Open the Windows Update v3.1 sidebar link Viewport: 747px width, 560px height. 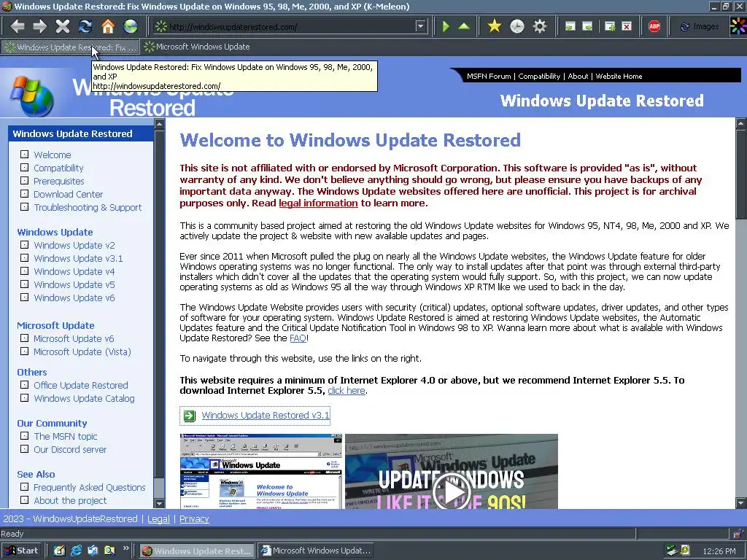[78, 258]
